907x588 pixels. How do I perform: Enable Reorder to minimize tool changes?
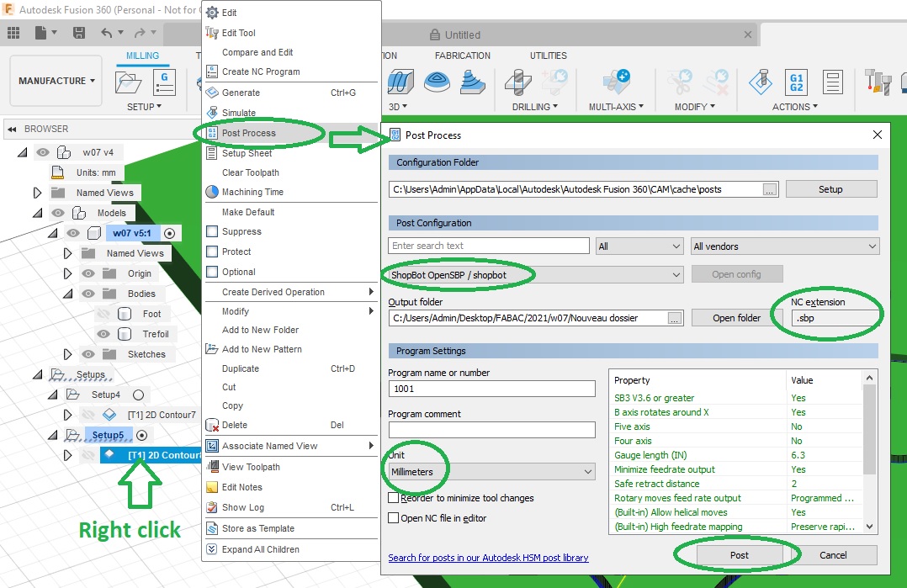[394, 498]
